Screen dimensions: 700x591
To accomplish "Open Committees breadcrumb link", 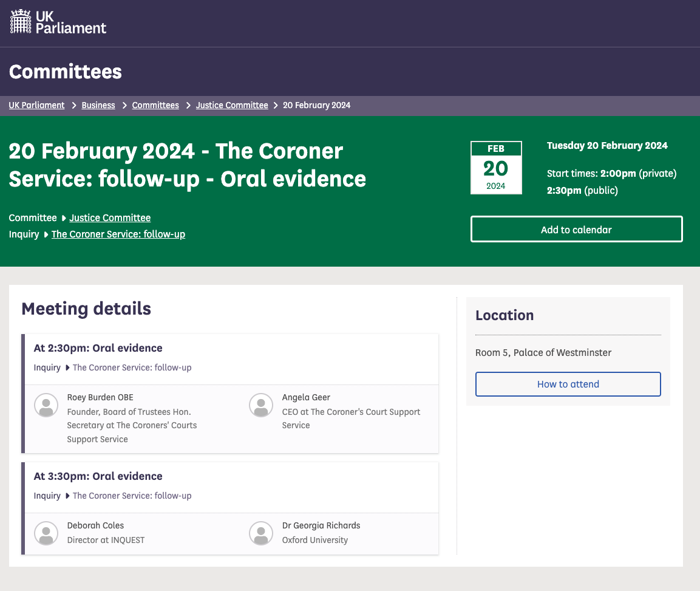I will [x=155, y=105].
